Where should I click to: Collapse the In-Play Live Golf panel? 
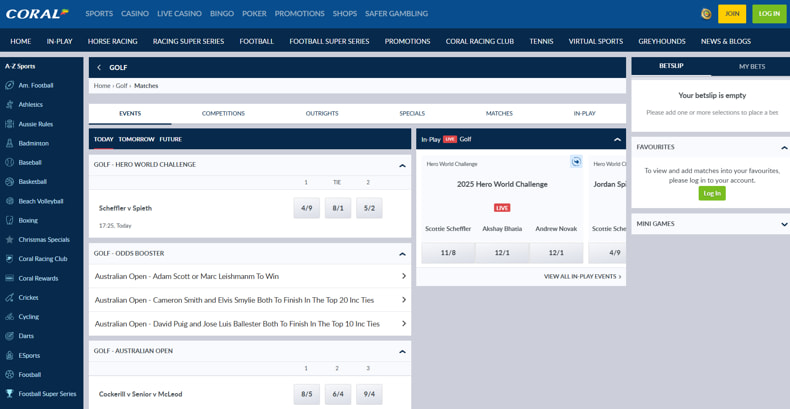click(617, 140)
